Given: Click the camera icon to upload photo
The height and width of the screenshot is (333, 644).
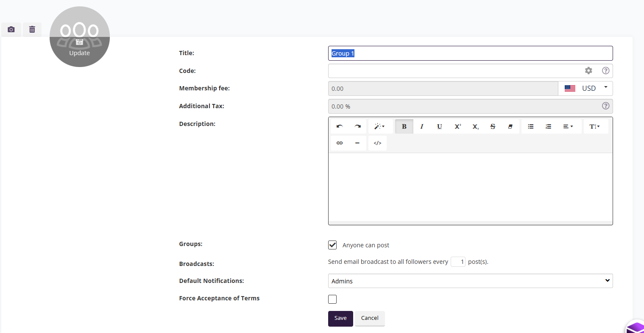Looking at the screenshot, I should 11,29.
